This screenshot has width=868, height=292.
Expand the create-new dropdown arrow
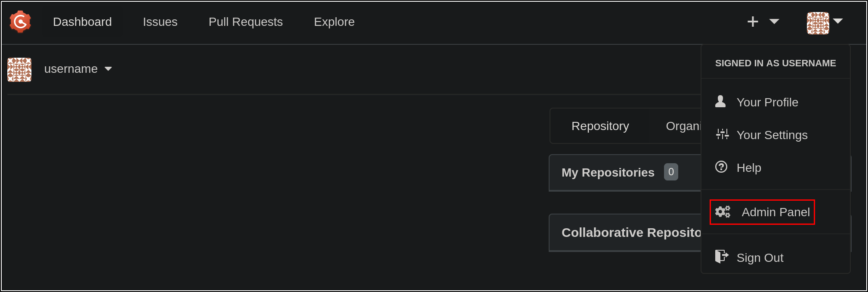[x=774, y=22]
